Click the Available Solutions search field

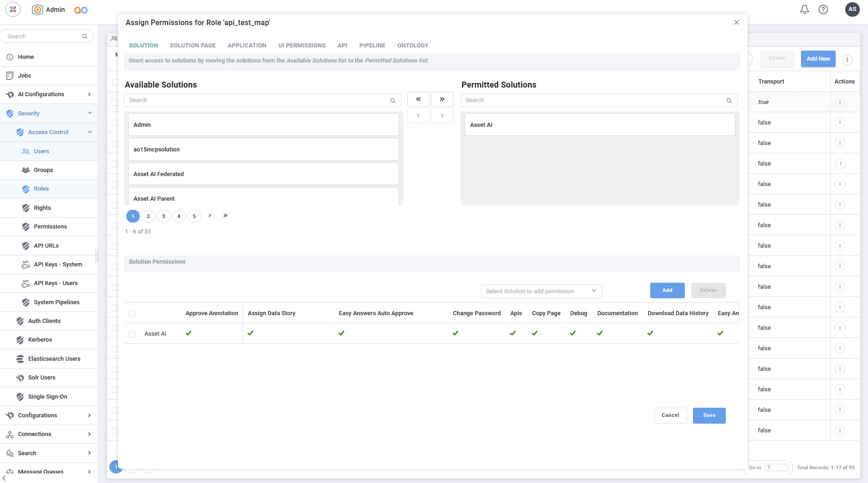point(262,100)
